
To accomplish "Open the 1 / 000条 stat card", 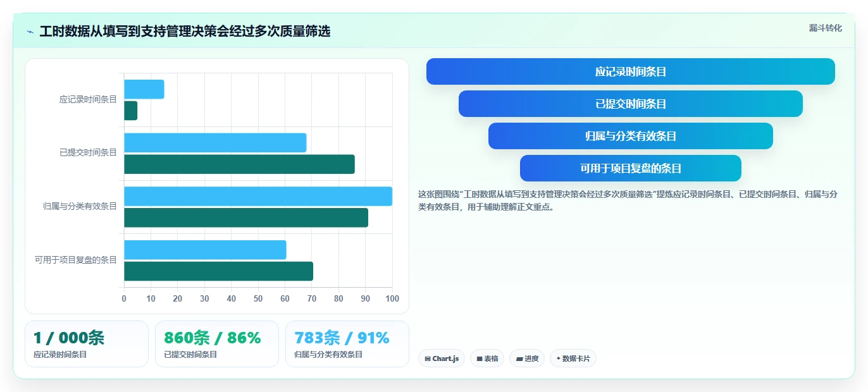I will 87,344.
